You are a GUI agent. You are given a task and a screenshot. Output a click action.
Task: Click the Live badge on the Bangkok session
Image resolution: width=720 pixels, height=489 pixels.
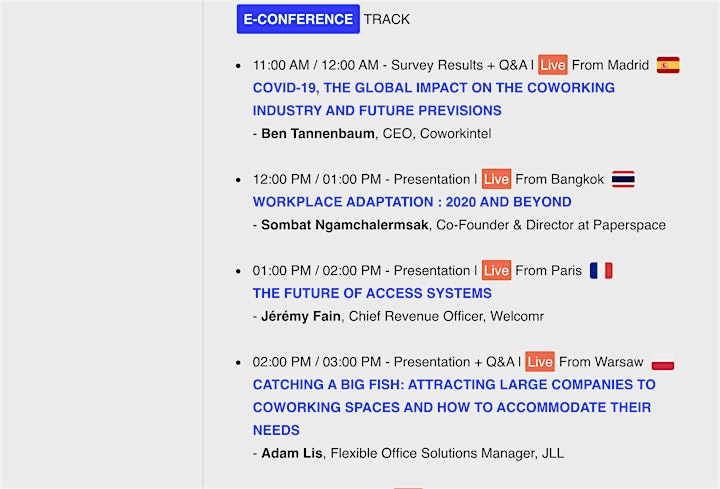pyautogui.click(x=496, y=179)
